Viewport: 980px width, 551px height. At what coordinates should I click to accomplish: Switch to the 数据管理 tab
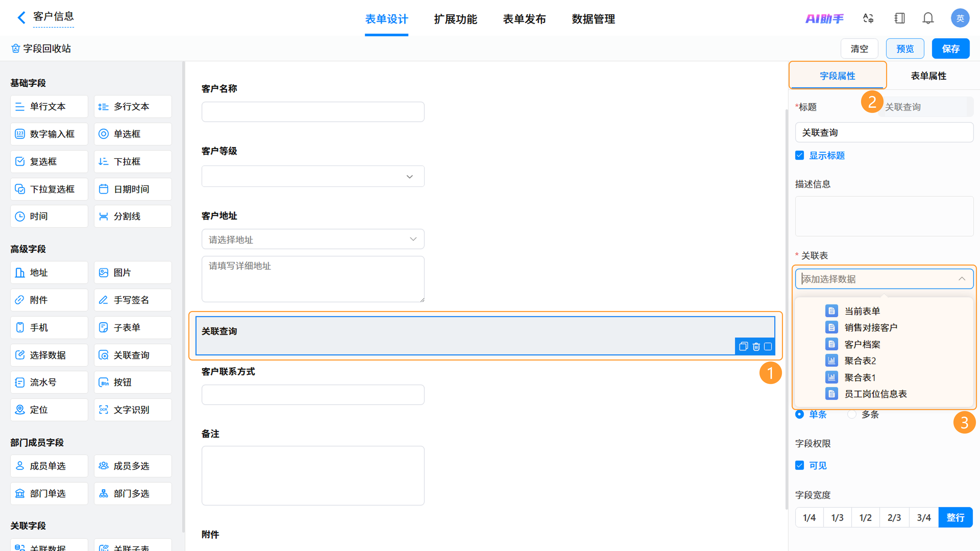pyautogui.click(x=593, y=19)
